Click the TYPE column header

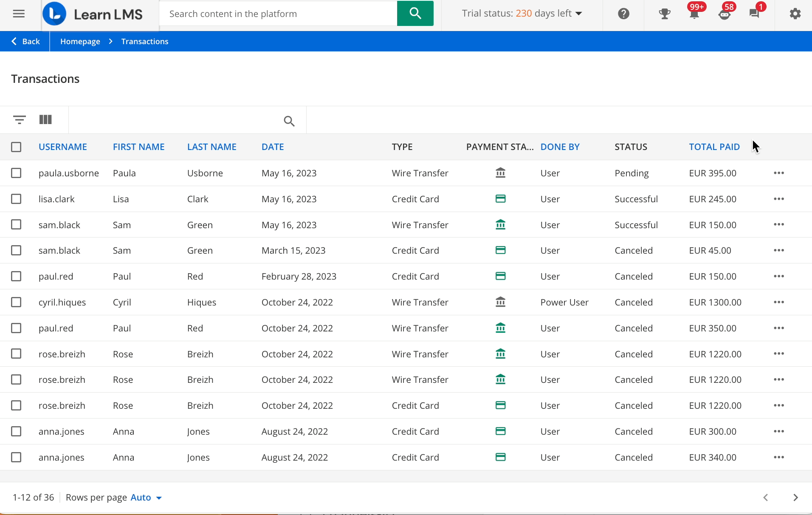pyautogui.click(x=402, y=147)
